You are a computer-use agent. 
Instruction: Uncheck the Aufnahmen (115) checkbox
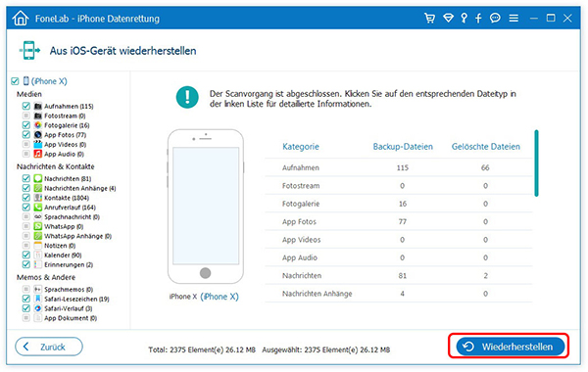(x=25, y=106)
